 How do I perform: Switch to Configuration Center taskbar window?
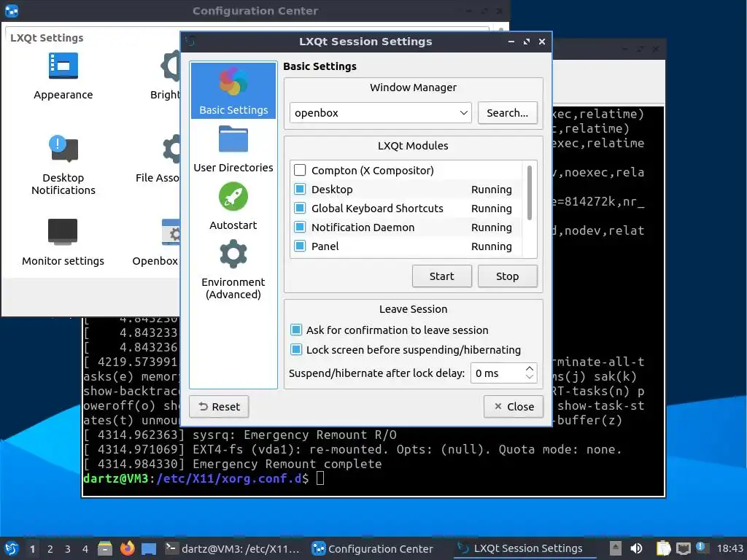click(x=373, y=548)
